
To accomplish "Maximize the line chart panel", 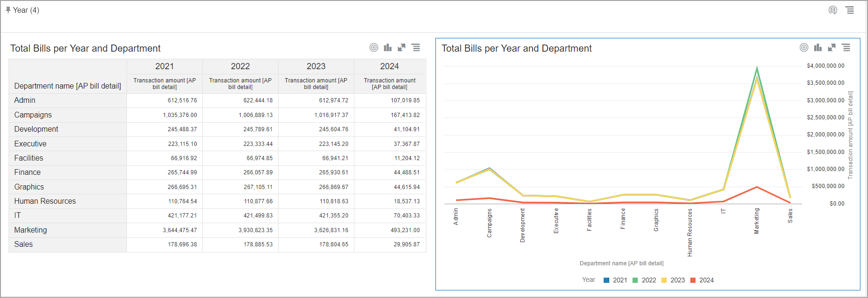I will (832, 47).
